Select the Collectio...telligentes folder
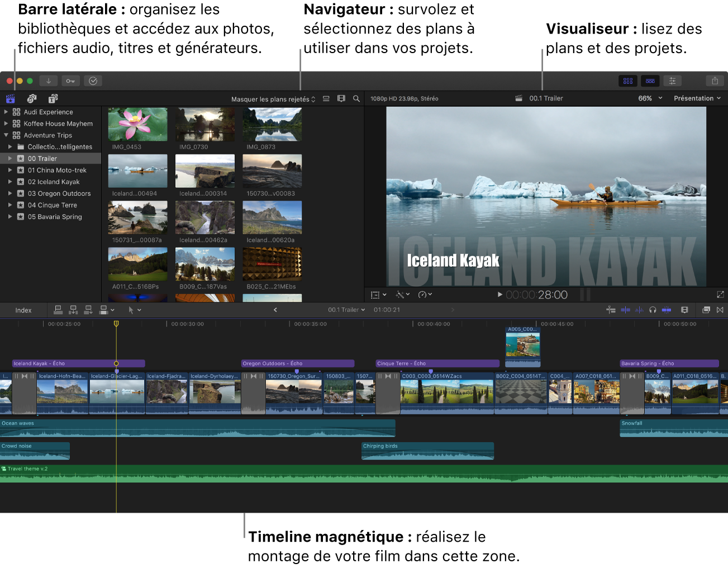This screenshot has height=568, width=728. point(50,147)
